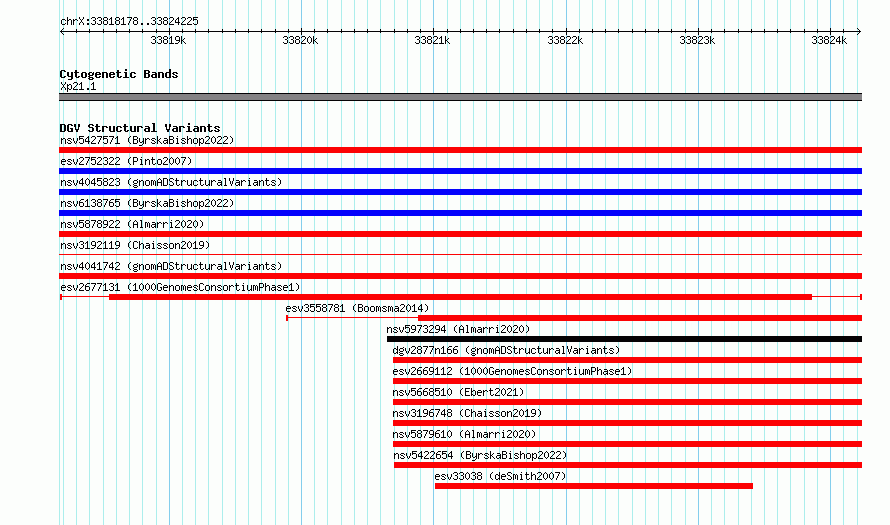
Task: Click red bar under nsv5668510 label
Action: tap(627, 402)
